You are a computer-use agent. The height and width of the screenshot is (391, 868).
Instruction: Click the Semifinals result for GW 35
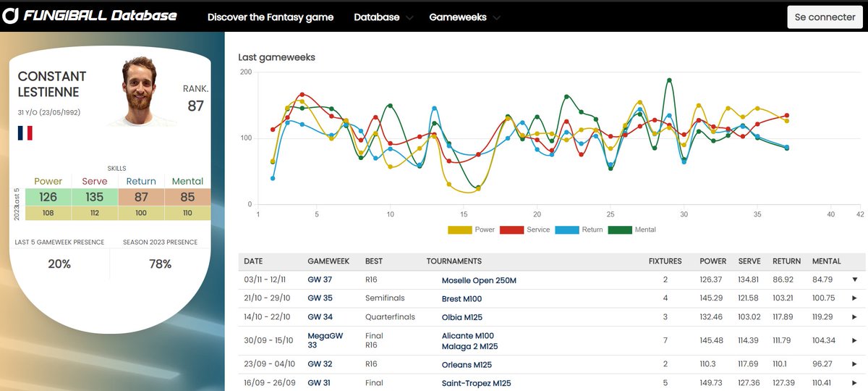[x=385, y=298]
